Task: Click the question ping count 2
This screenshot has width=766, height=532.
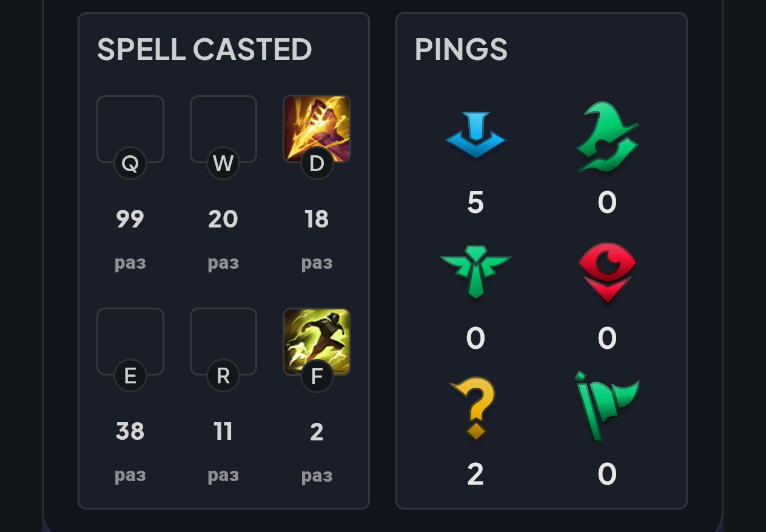Action: 475,474
